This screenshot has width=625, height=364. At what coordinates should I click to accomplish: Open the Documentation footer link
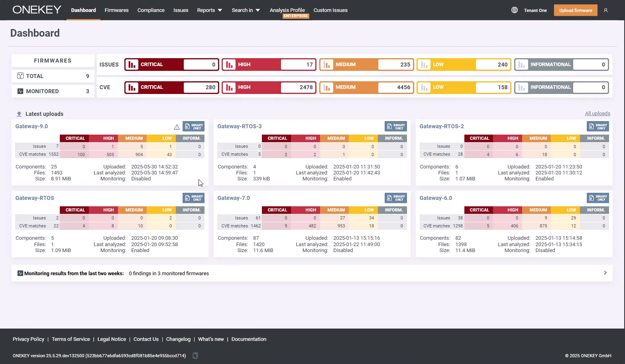tap(249, 339)
